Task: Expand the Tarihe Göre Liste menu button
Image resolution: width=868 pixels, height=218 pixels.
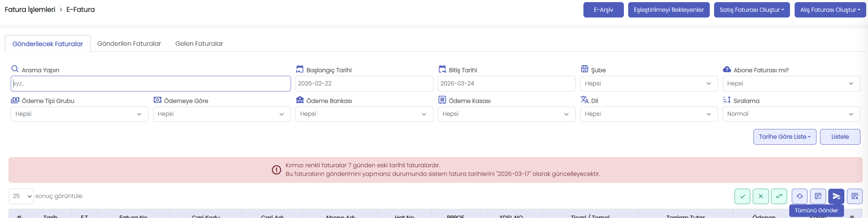Action: point(785,137)
